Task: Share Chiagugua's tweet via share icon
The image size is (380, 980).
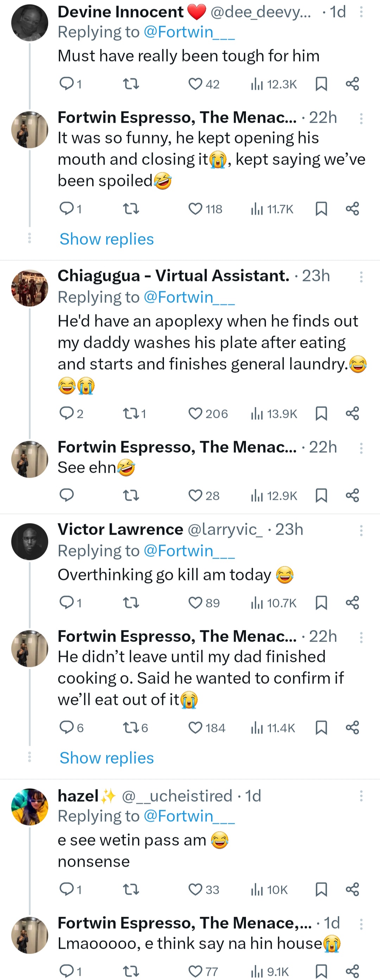Action: pyautogui.click(x=352, y=413)
